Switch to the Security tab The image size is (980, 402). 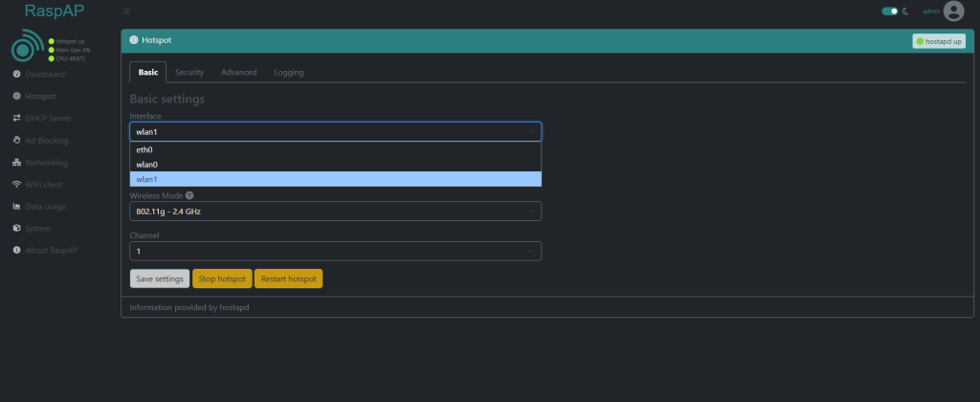(189, 73)
